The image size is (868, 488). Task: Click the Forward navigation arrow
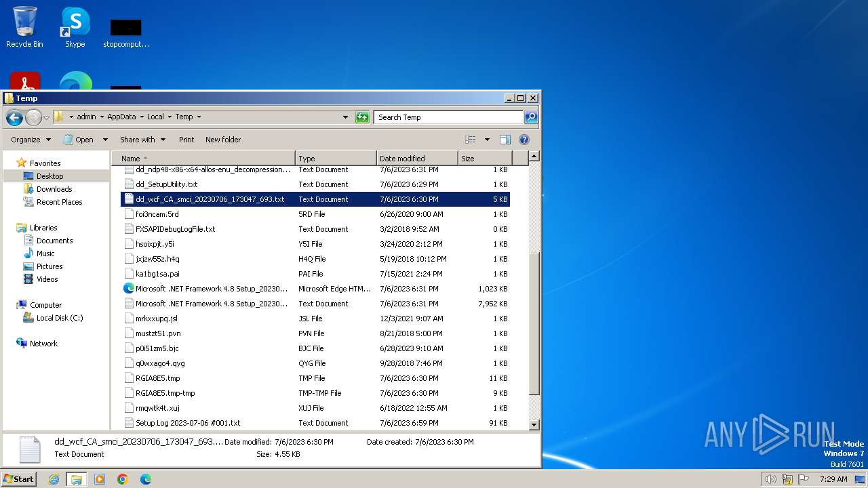33,117
